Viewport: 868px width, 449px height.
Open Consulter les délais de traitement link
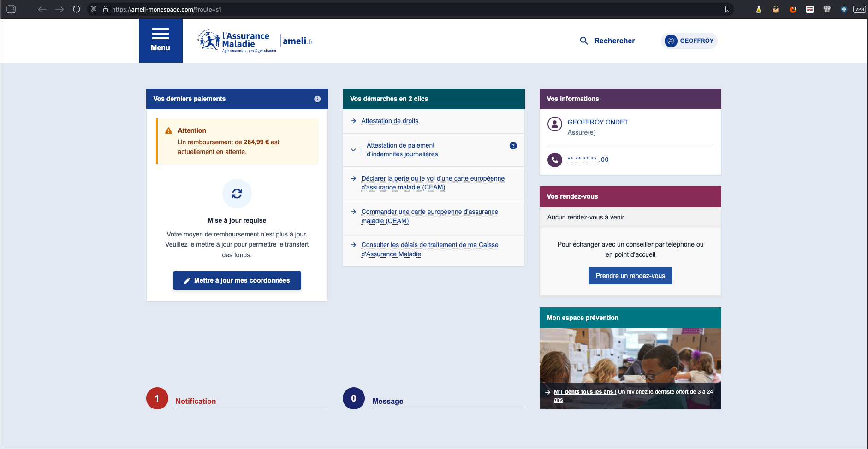[429, 249]
